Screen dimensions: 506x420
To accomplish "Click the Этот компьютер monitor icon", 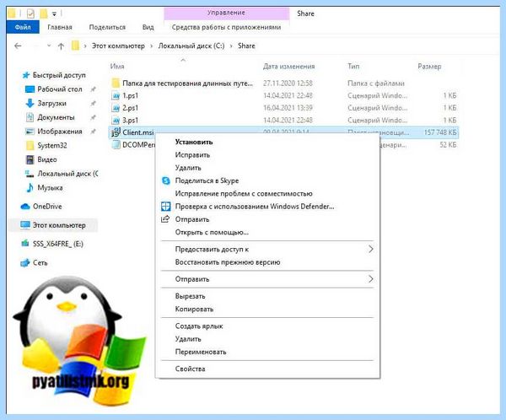I will coord(25,225).
